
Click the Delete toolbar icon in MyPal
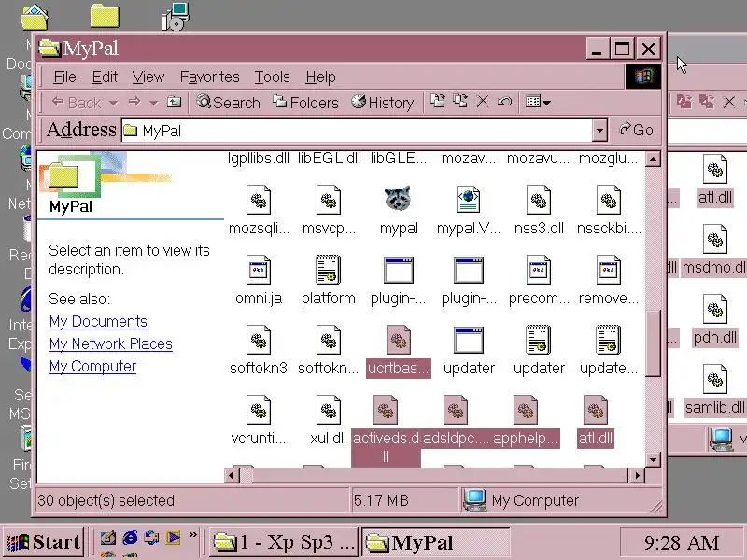click(483, 102)
